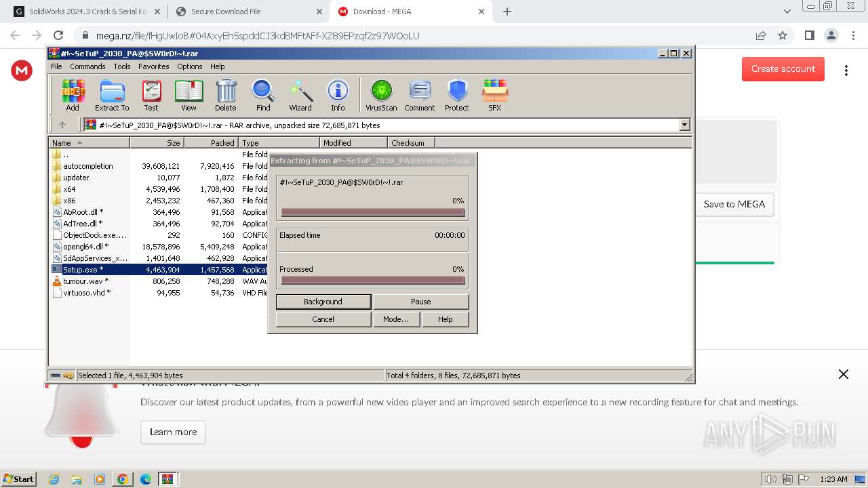This screenshot has height=488, width=868.
Task: Open the Windows Start button
Action: pyautogui.click(x=18, y=479)
